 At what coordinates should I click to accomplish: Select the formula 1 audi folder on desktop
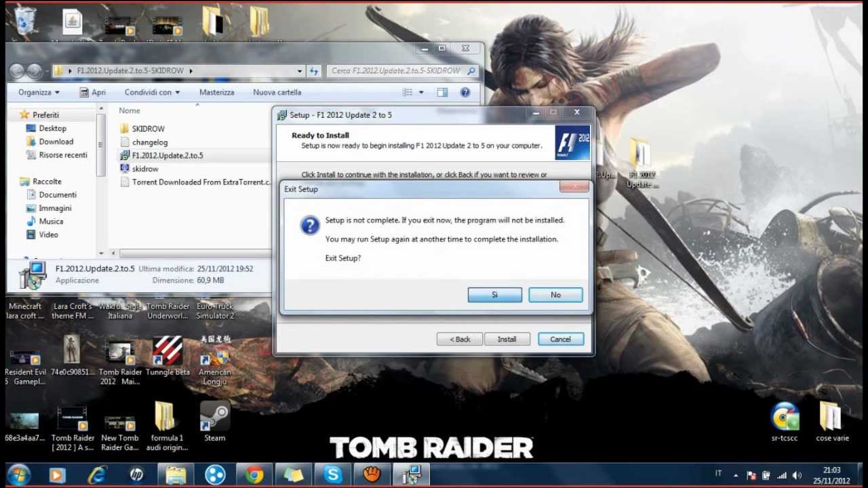point(167,426)
